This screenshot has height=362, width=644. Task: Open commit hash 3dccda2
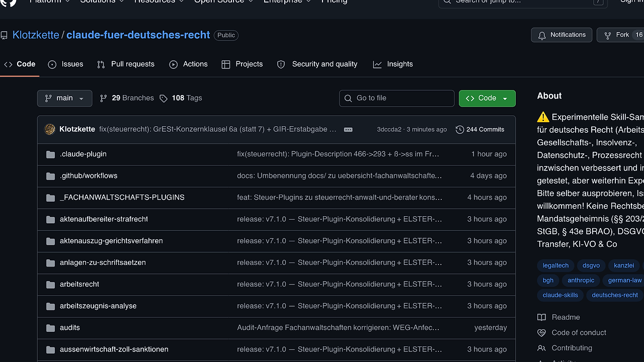(389, 129)
